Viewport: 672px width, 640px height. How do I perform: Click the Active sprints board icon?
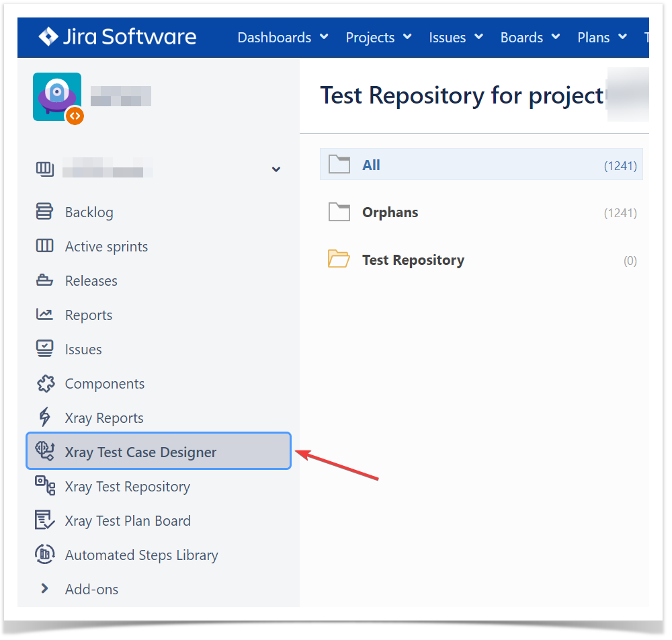(44, 246)
